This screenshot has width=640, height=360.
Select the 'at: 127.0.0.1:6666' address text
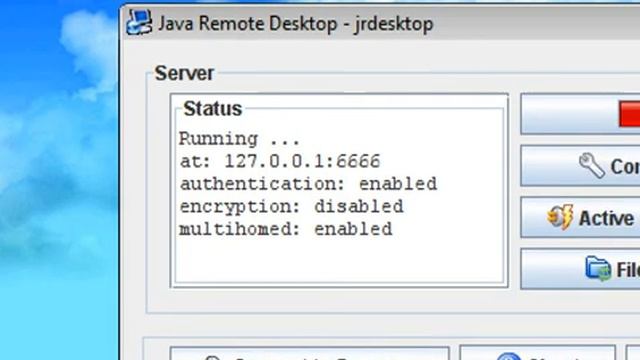[x=280, y=161]
